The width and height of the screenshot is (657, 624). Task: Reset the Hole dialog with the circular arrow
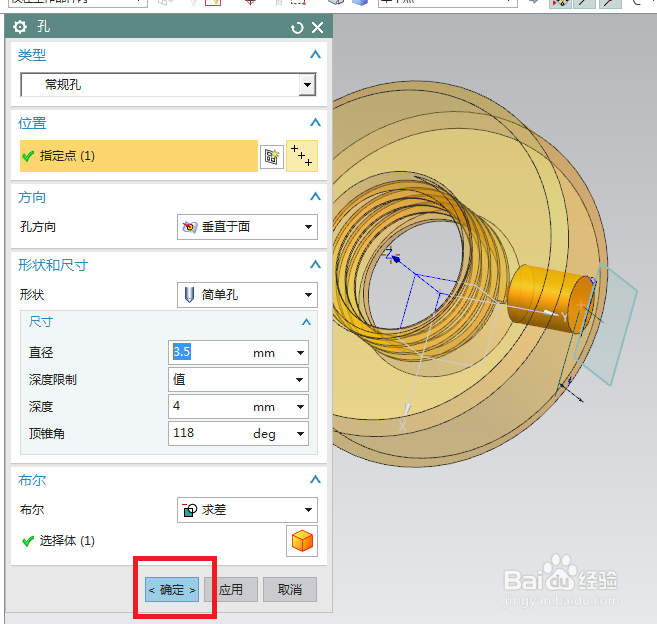pyautogui.click(x=297, y=28)
